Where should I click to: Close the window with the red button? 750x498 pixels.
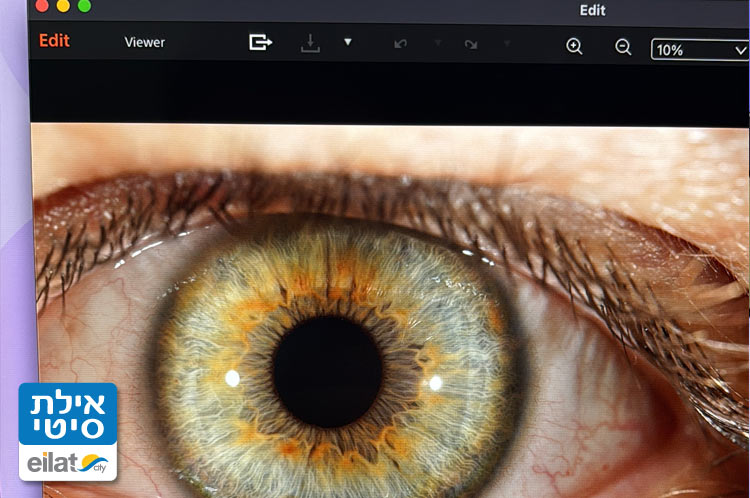pos(41,6)
